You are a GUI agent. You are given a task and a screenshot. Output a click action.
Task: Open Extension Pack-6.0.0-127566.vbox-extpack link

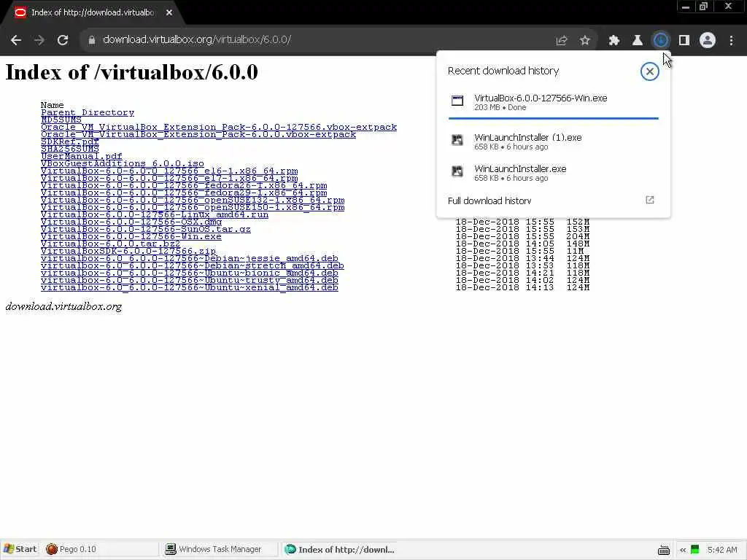pos(219,127)
